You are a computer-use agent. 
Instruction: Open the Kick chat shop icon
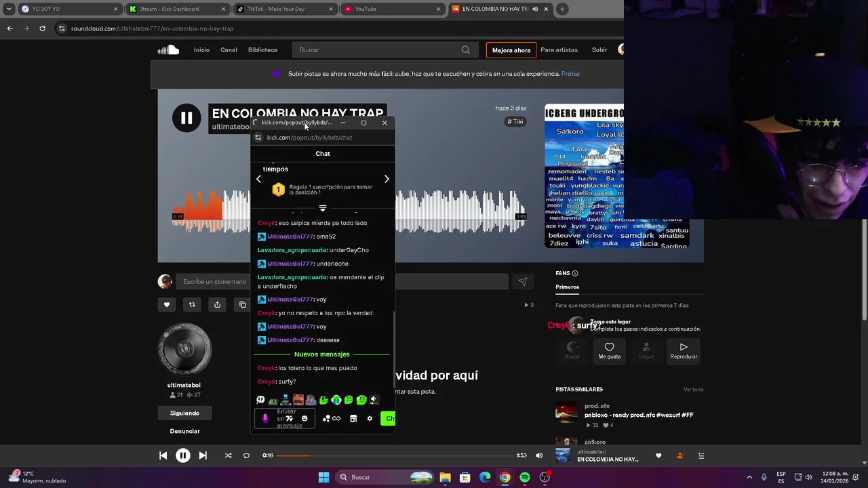tap(353, 418)
